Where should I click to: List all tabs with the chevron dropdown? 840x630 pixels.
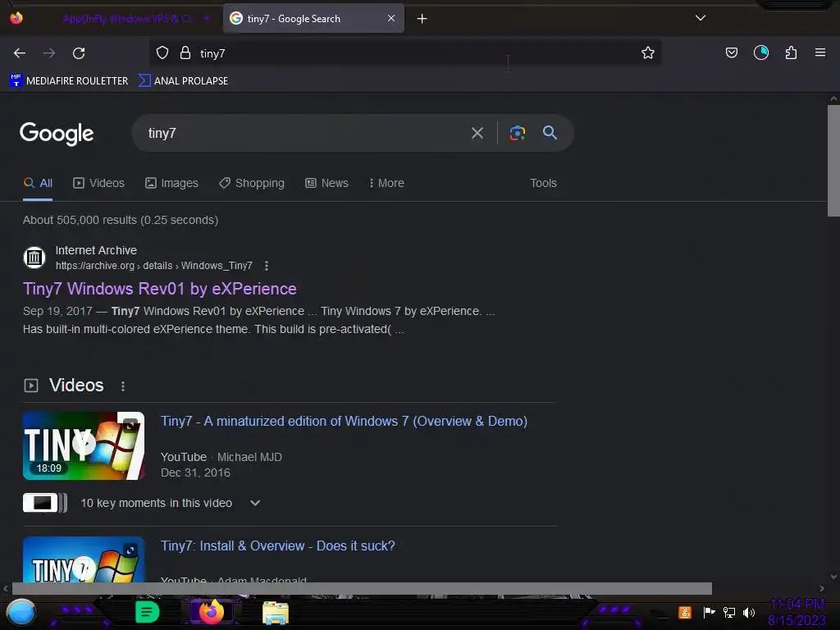coord(701,18)
